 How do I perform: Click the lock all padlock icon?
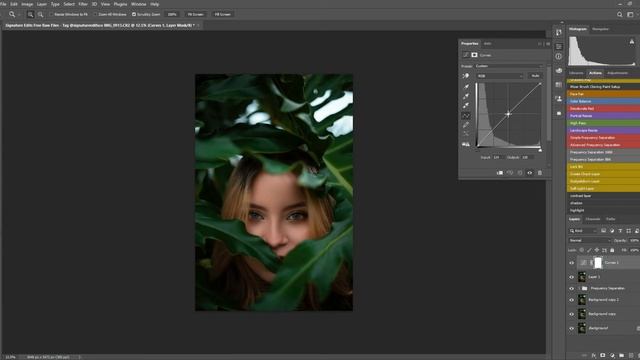612,250
